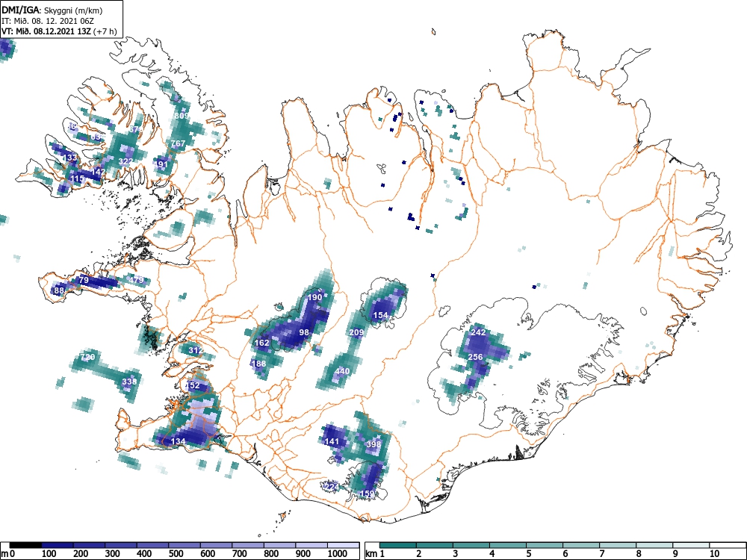
Task: Click the dark teal 1–2 km legend swatch
Action: 398,545
